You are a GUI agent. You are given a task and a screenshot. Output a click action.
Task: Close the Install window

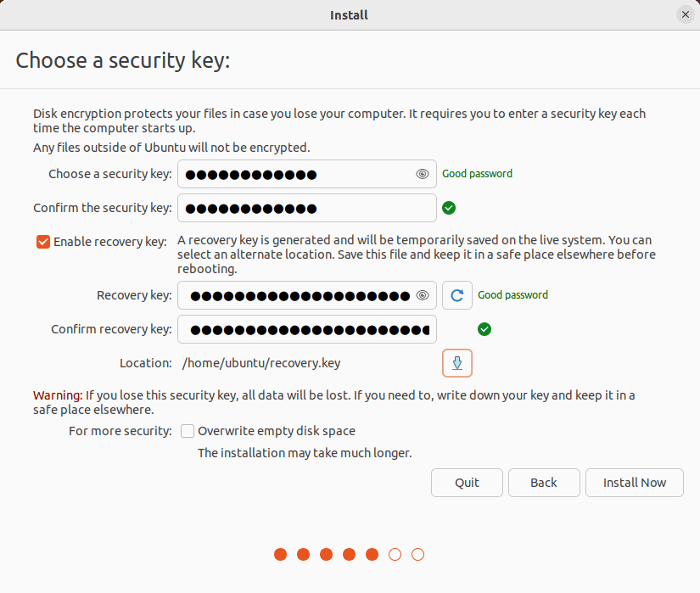point(686,14)
